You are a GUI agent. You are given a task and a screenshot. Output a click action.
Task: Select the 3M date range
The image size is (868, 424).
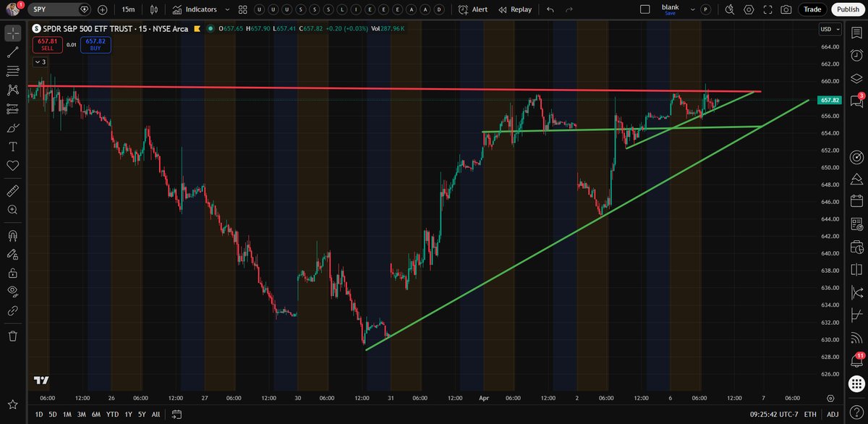point(81,415)
